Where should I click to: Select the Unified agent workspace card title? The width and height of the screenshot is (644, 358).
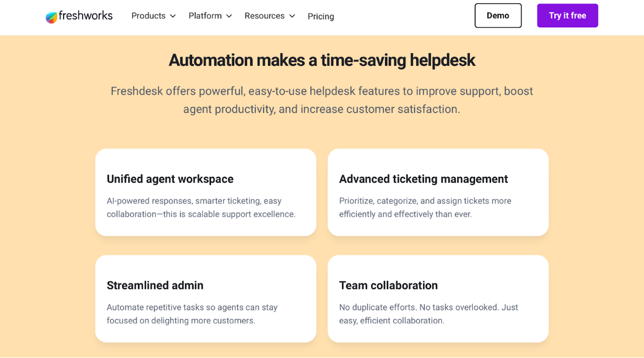click(170, 179)
